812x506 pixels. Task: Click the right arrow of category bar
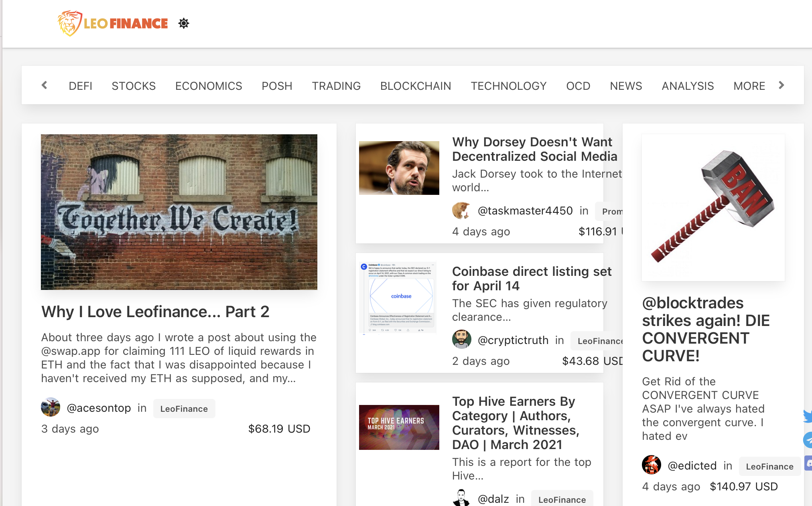point(781,85)
